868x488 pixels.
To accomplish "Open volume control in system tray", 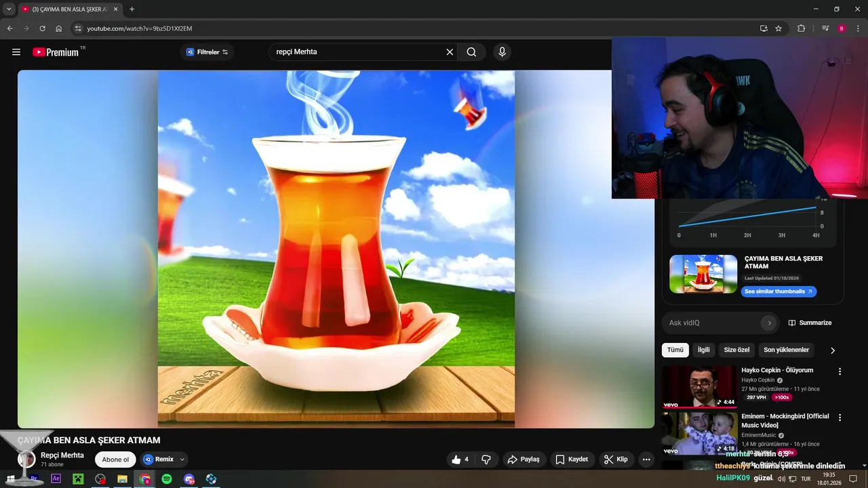I will pyautogui.click(x=781, y=479).
